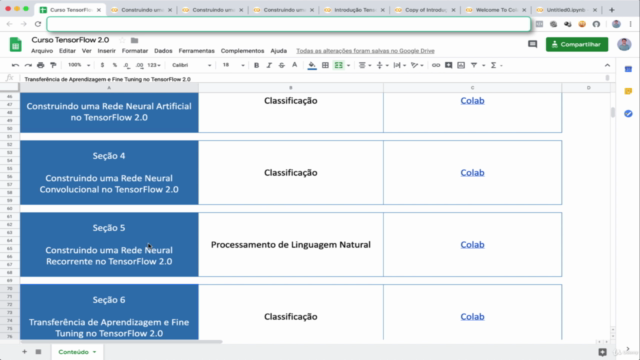Star the Curso TensorFlow 2.0 document

point(122,40)
